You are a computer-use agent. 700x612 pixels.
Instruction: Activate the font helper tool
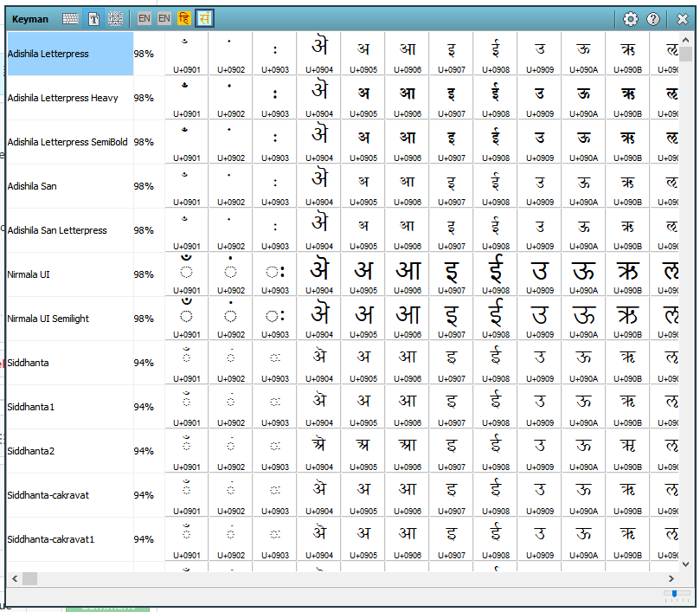tap(93, 18)
